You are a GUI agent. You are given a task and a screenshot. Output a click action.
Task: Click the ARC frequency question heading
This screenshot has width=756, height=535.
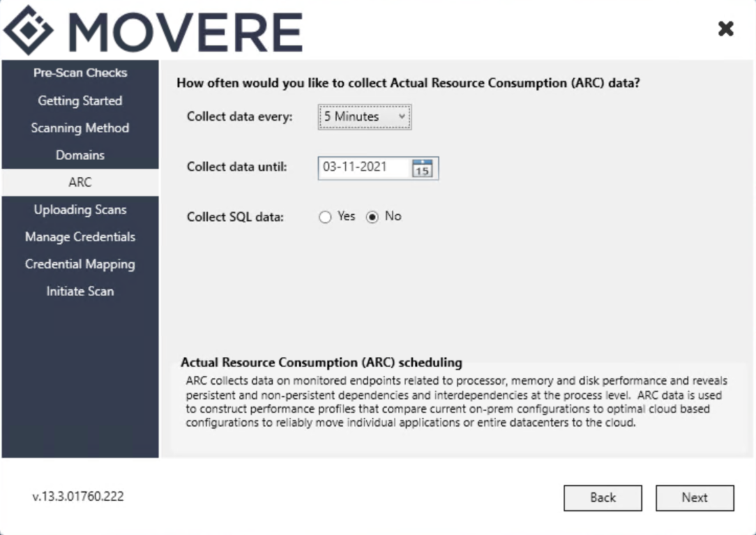(409, 83)
